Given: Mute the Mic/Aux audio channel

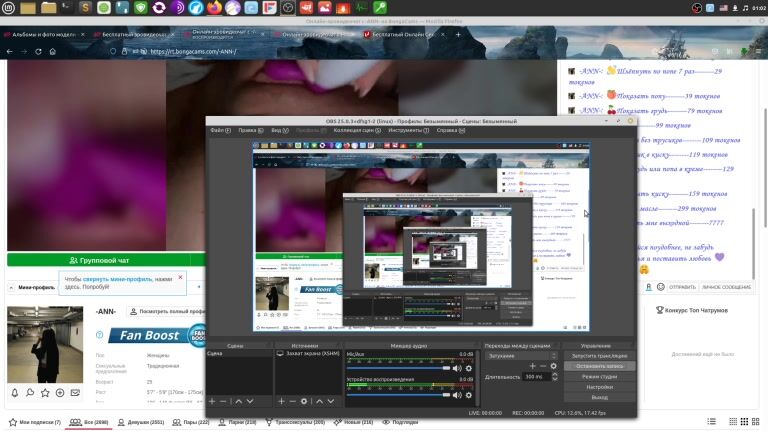Looking at the screenshot, I should tap(457, 368).
